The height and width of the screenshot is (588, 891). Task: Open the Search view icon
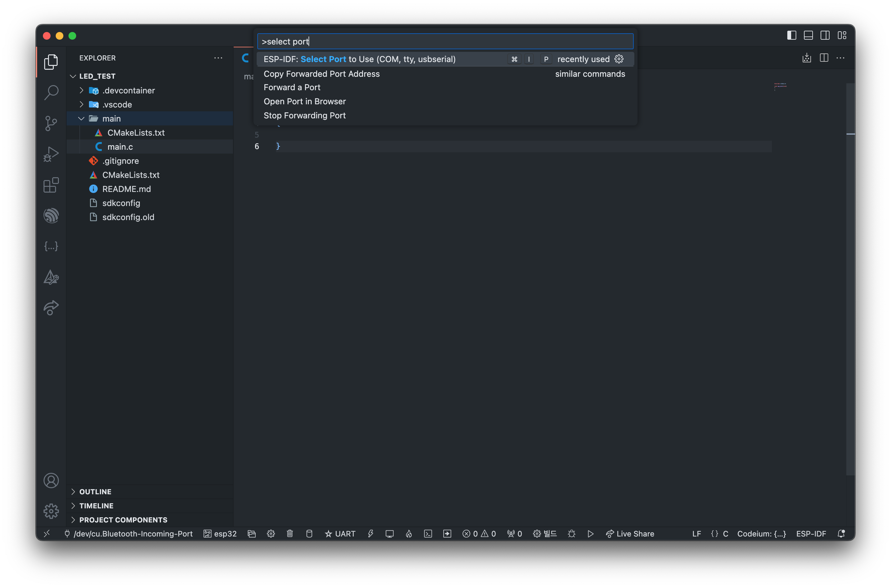(x=51, y=92)
